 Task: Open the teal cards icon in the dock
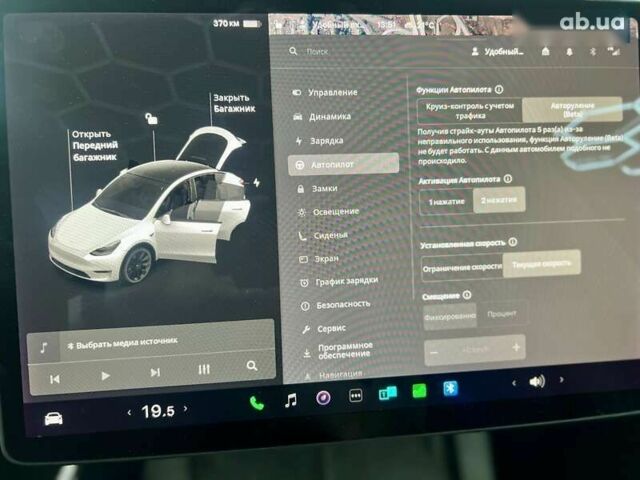point(387,393)
